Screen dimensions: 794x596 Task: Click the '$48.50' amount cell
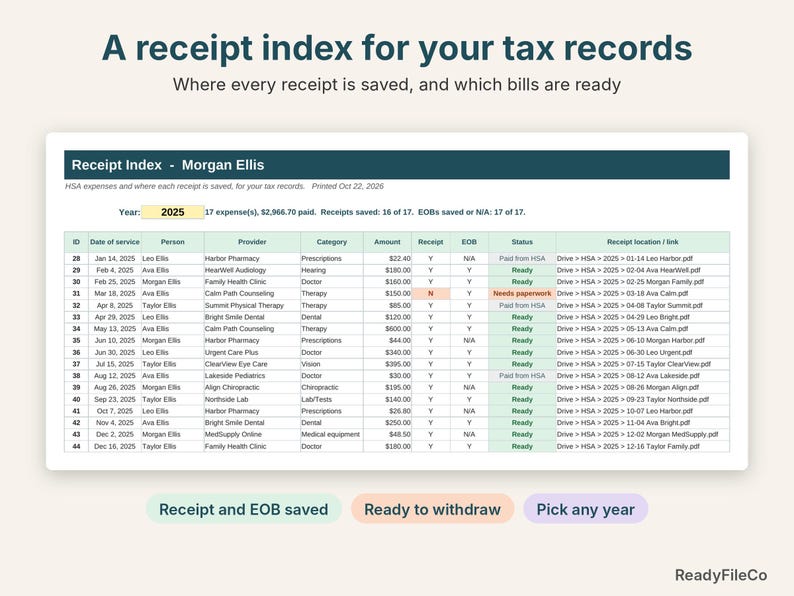point(387,435)
